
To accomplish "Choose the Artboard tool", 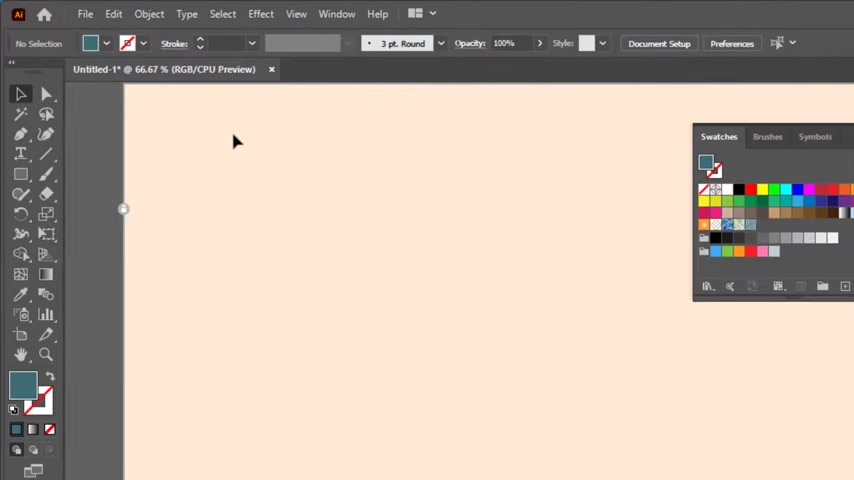I will tap(21, 335).
